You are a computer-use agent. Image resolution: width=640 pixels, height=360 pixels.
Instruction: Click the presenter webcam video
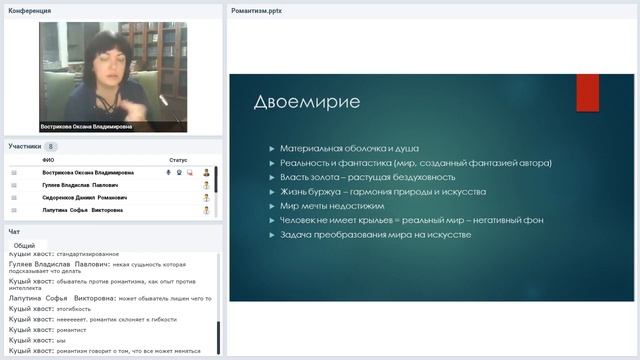click(113, 77)
